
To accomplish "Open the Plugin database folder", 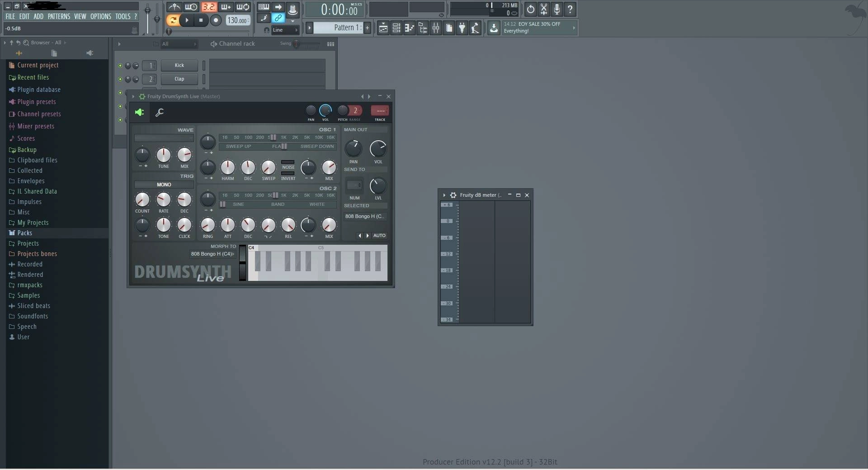I will (39, 90).
